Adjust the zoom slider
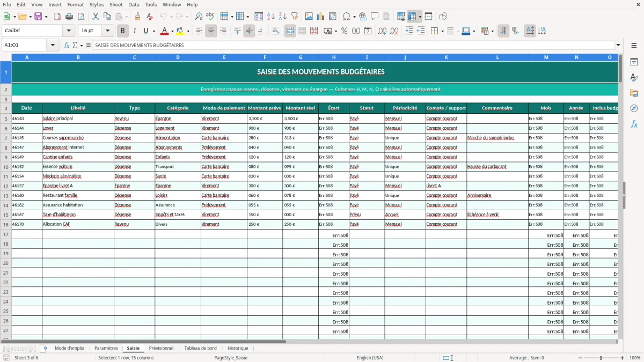Image resolution: width=644 pixels, height=362 pixels. [x=601, y=358]
